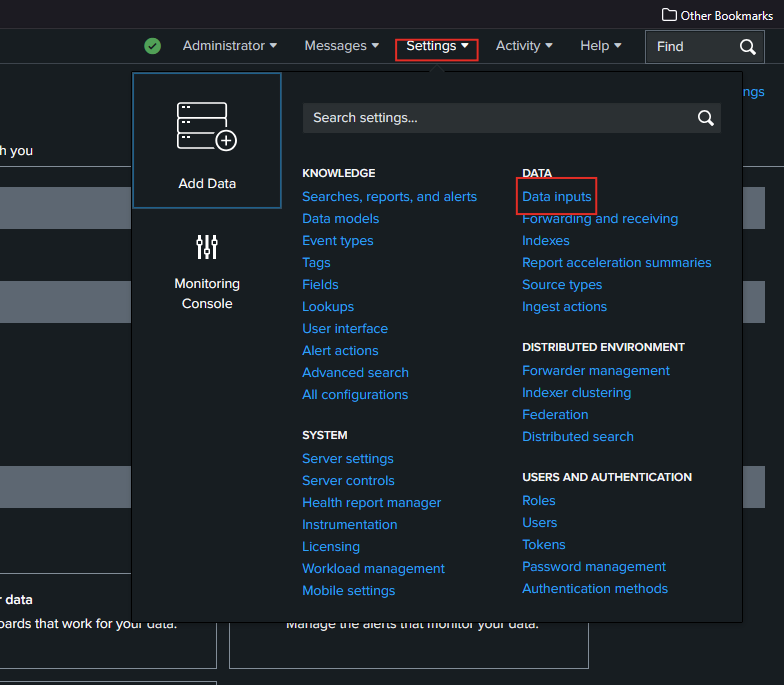
Task: Expand the Messages dropdown menu
Action: click(x=342, y=46)
